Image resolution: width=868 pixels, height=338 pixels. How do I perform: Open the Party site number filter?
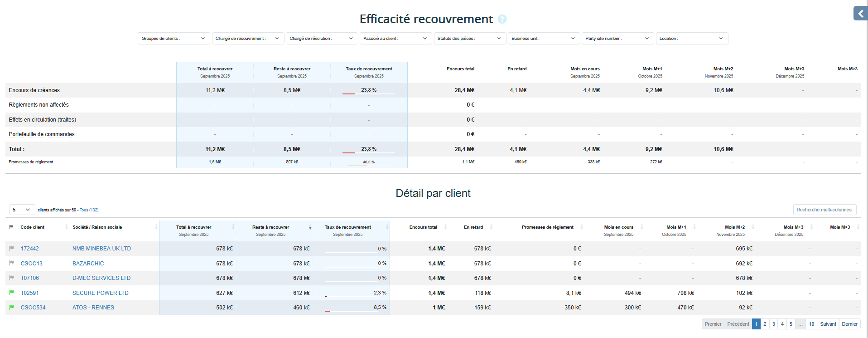click(618, 39)
